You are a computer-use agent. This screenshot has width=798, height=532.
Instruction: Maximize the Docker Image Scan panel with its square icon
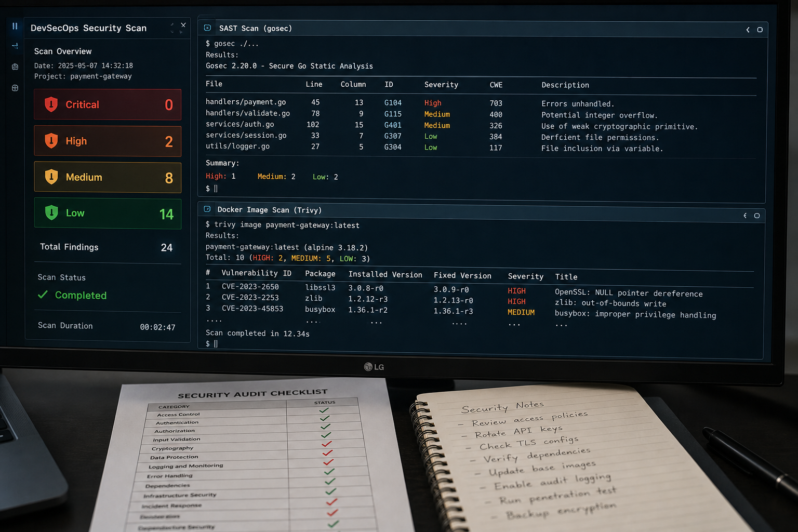click(757, 216)
